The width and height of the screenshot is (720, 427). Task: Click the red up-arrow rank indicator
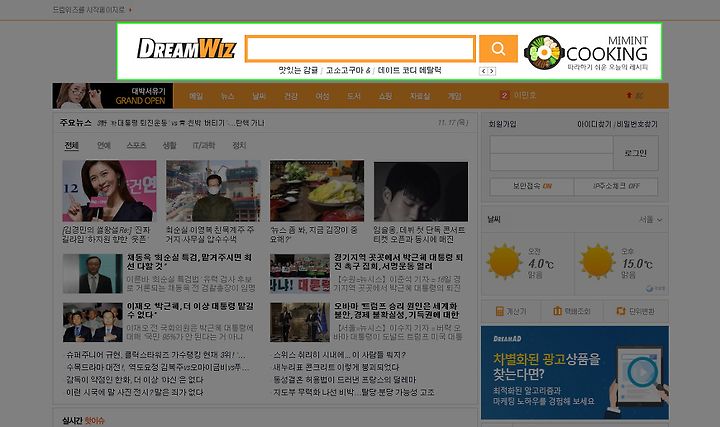(x=629, y=96)
